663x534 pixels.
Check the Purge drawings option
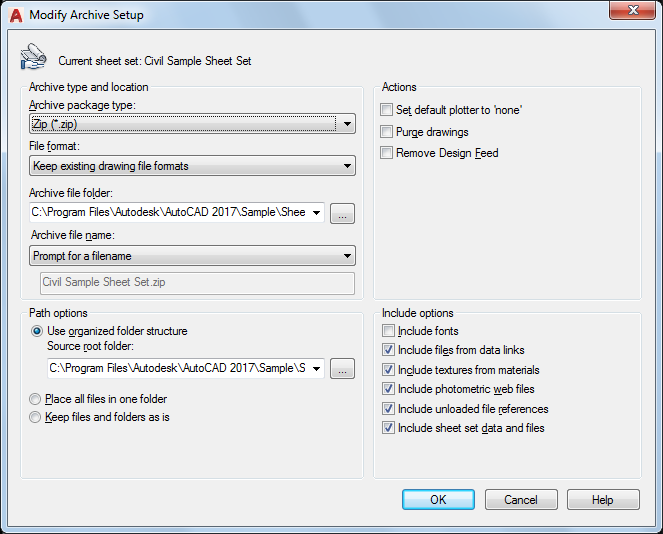click(x=388, y=132)
